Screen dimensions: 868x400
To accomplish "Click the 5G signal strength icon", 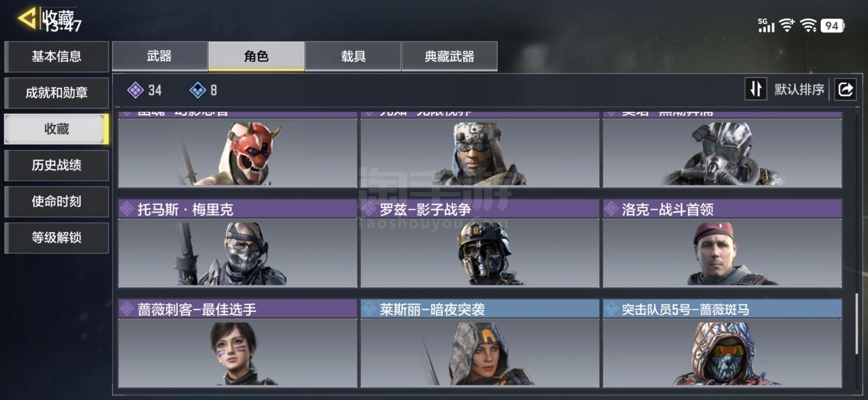I will point(766,25).
